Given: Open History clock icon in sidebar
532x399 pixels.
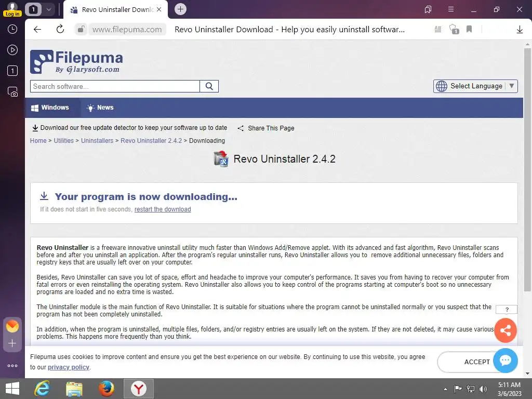Looking at the screenshot, I should pyautogui.click(x=12, y=29).
